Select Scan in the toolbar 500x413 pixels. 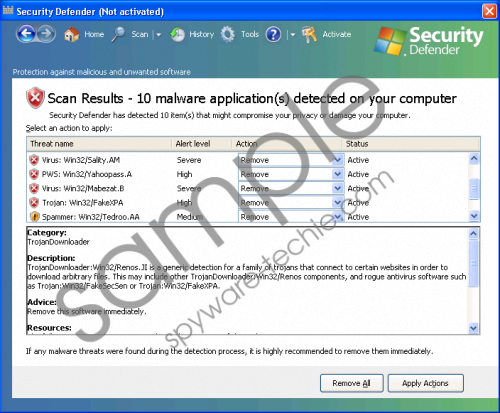[140, 34]
